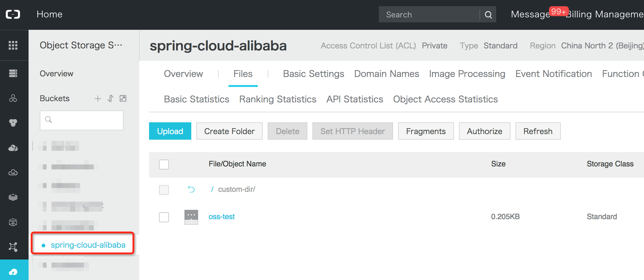The width and height of the screenshot is (644, 280).
Task: Open the API Statistics tab
Action: 355,99
